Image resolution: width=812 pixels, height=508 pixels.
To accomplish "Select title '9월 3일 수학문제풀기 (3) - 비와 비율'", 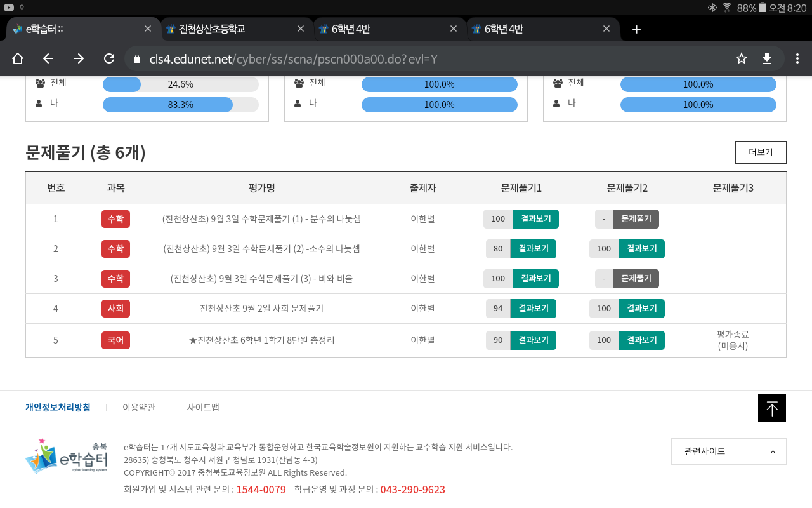I will click(262, 279).
